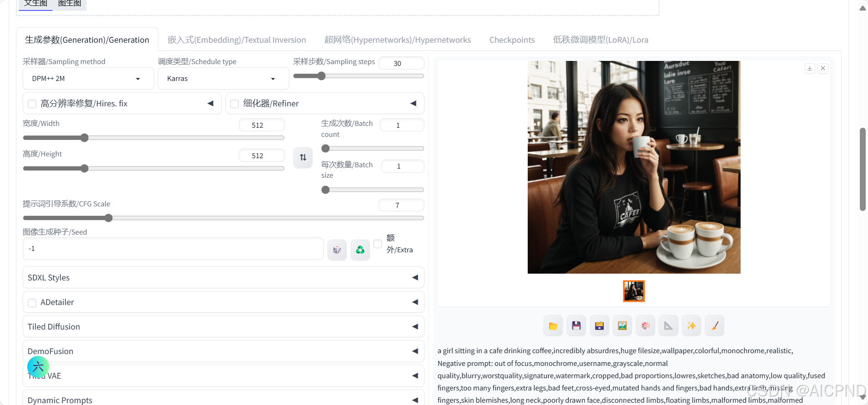Viewport: 868px width, 405px height.
Task: Expand the SDXL Styles panel
Action: (223, 278)
